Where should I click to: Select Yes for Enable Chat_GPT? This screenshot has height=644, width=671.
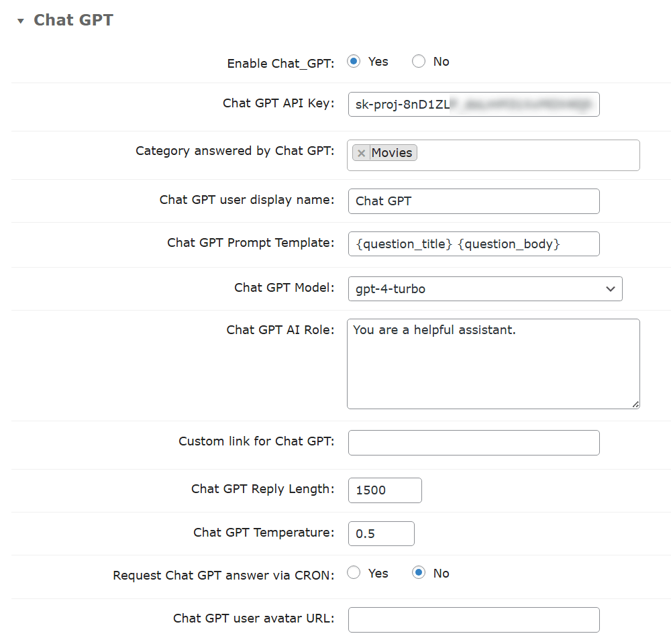coord(353,62)
